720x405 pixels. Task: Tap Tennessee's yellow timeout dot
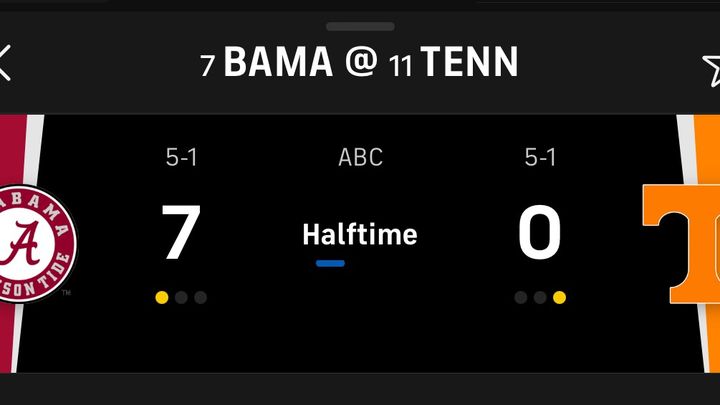tap(559, 298)
